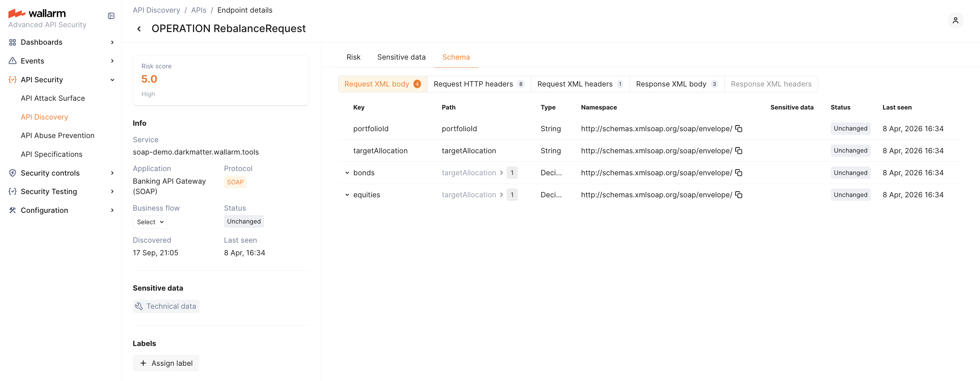Click the back arrow beside OPERATION RebalanceRequest

(x=139, y=29)
